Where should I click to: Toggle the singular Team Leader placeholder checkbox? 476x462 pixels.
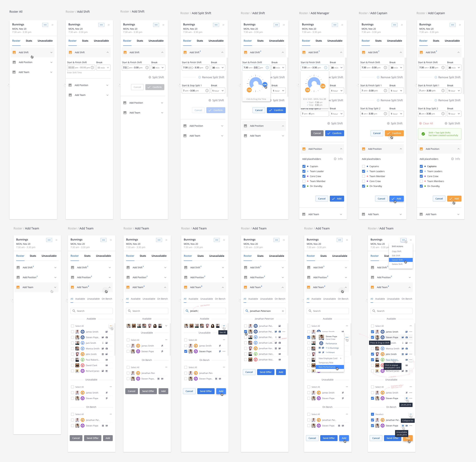[304, 171]
